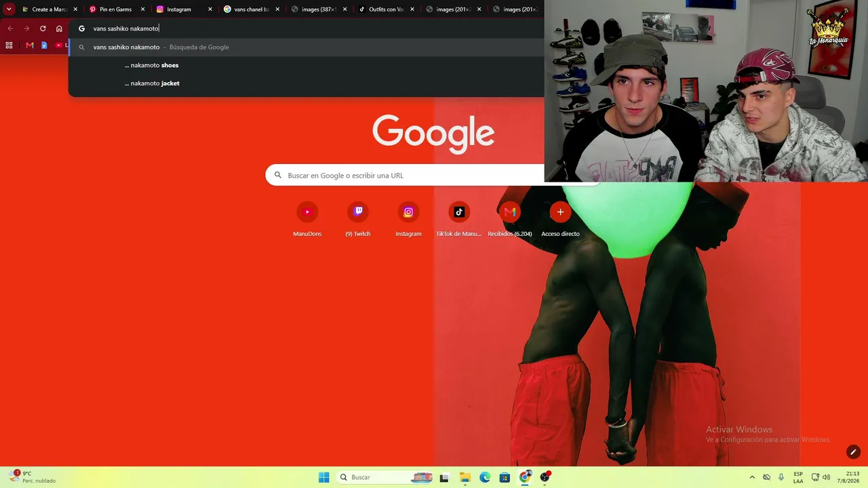Viewport: 868px width, 488px height.
Task: Switch to the 'Create a Marc' tab
Action: [x=50, y=9]
